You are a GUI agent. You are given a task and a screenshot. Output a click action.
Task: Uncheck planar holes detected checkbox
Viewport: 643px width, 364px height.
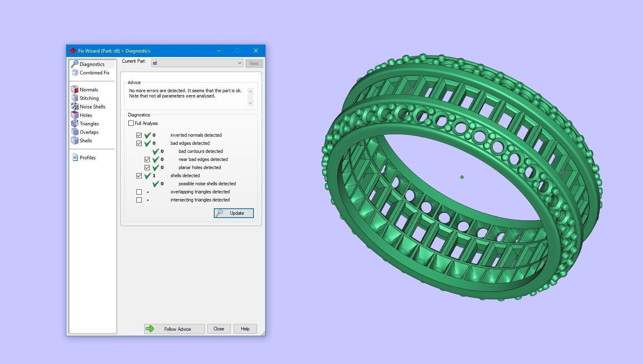(x=147, y=167)
